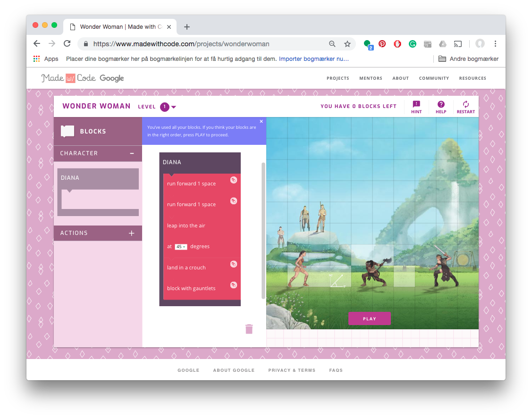This screenshot has height=418, width=532.
Task: Click the duplicate icon on first run forward block
Action: pyautogui.click(x=233, y=180)
